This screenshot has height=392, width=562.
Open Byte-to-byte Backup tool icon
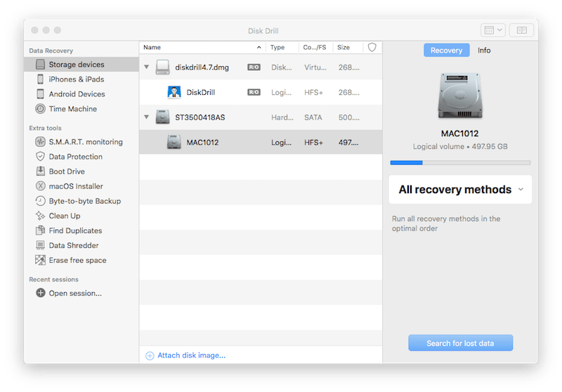click(40, 201)
